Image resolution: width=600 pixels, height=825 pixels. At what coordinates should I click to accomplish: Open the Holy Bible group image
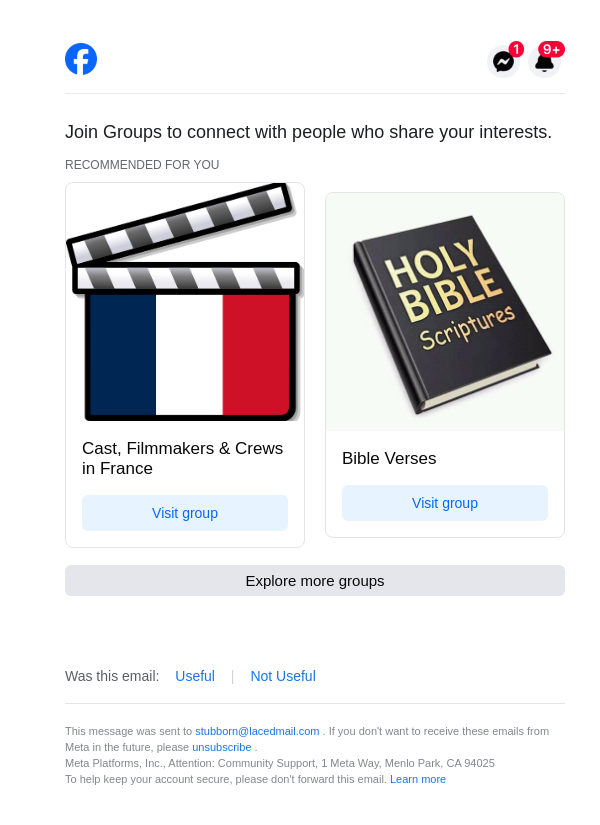tap(445, 312)
